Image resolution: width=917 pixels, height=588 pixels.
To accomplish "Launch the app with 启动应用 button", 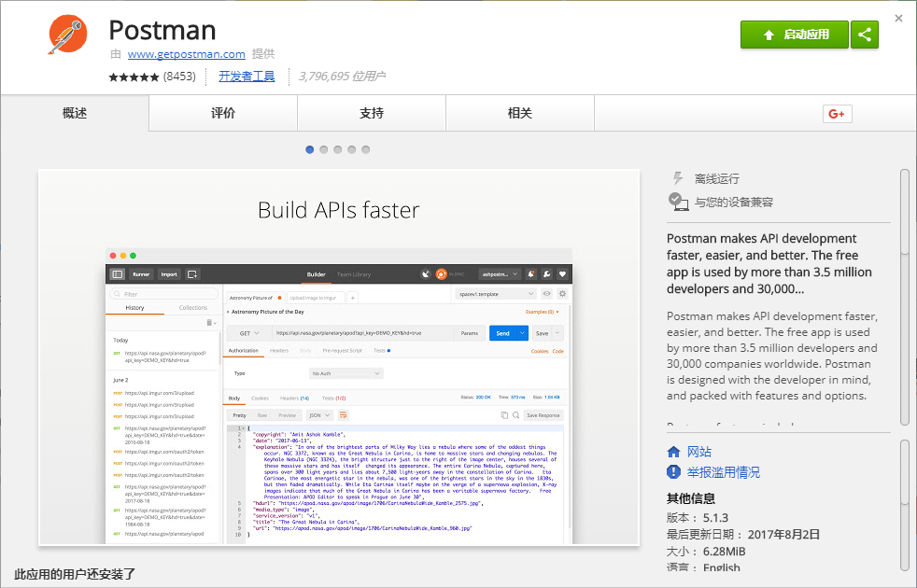I will [794, 35].
